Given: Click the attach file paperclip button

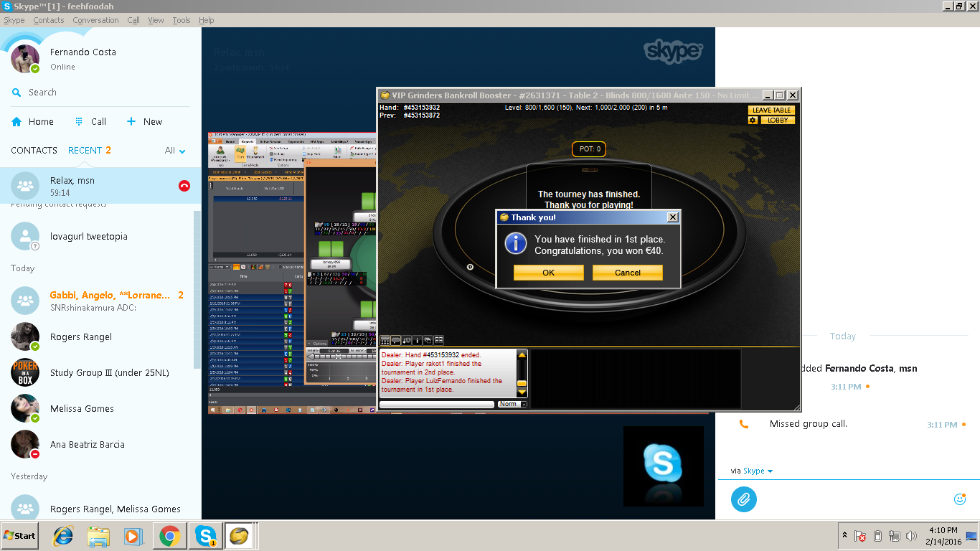Looking at the screenshot, I should pyautogui.click(x=744, y=499).
